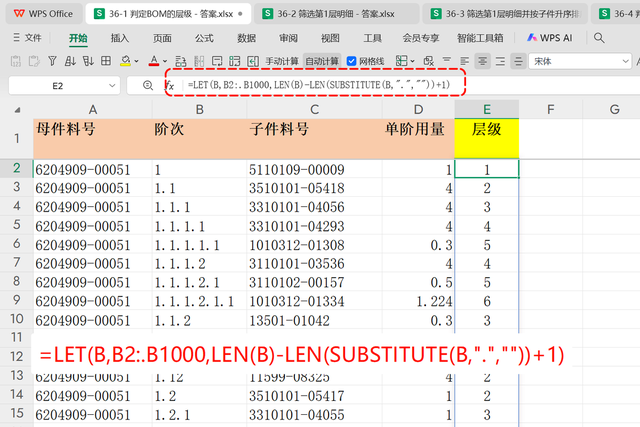Open the font color dropdown arrow
This screenshot has height=427, width=640.
pyautogui.click(x=165, y=62)
